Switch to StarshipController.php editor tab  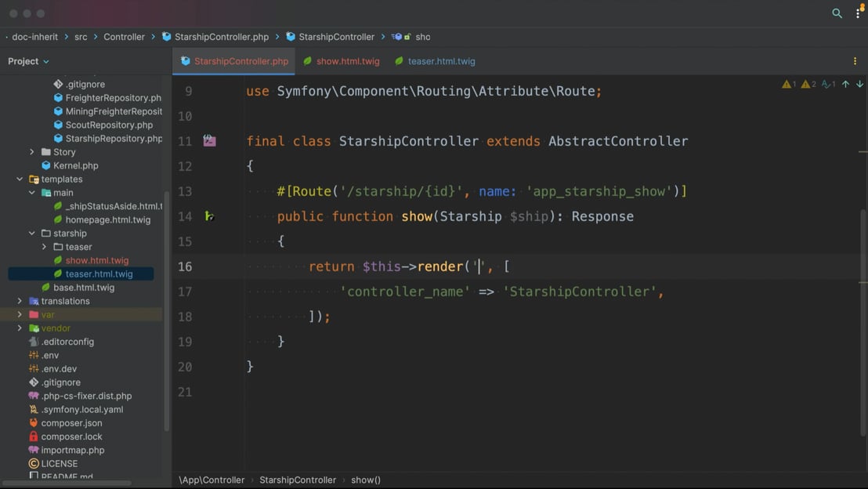pyautogui.click(x=234, y=61)
